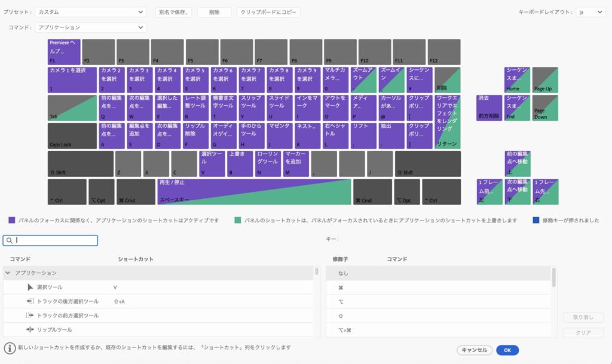
Task: Select the ⇧ modifier row
Action: (438, 316)
